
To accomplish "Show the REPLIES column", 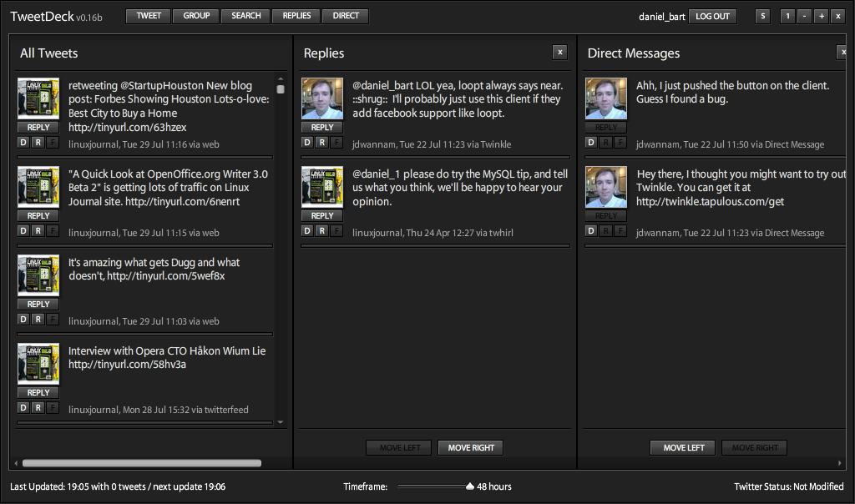I will [296, 16].
